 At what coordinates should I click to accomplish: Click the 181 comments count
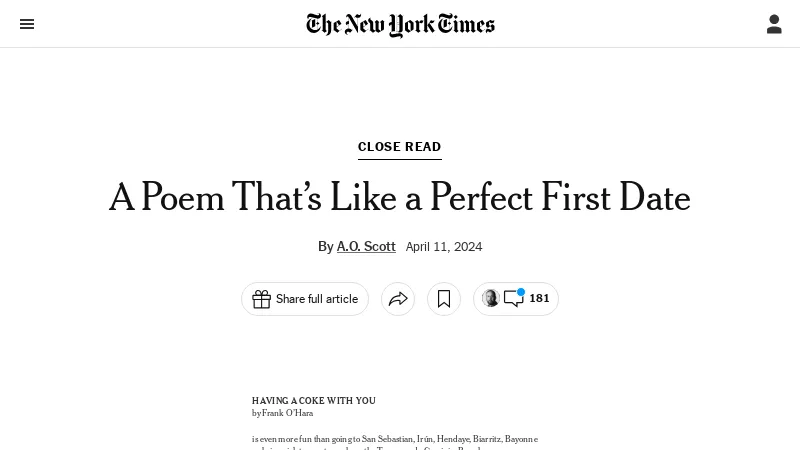click(539, 298)
